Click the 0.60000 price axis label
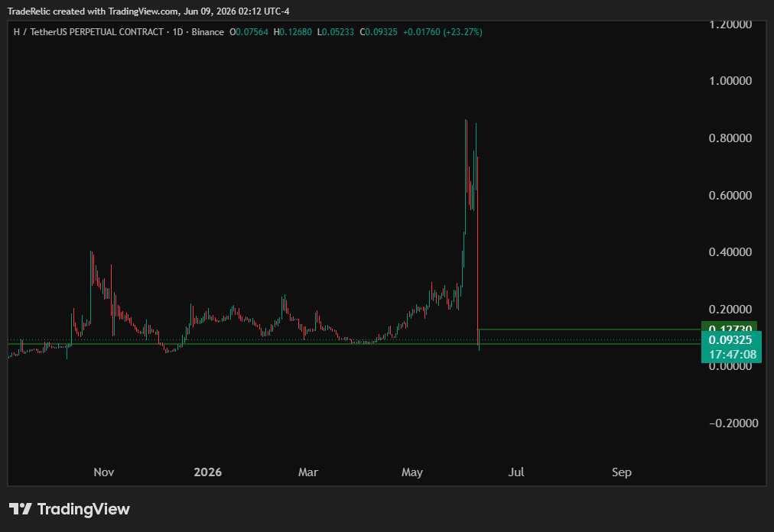The height and width of the screenshot is (532, 774). pos(730,196)
